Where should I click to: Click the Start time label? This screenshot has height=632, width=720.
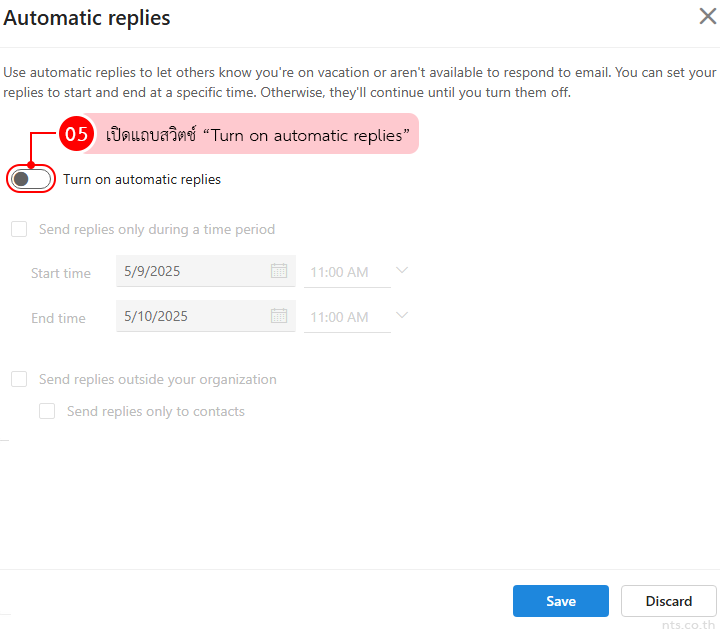coord(61,273)
